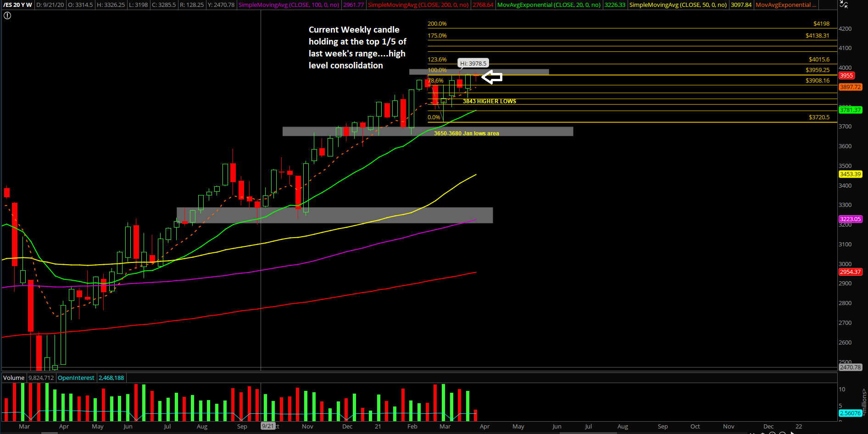Select MovAvgExponential (CLOSE, 20) study label
The image size is (868, 434).
point(549,5)
